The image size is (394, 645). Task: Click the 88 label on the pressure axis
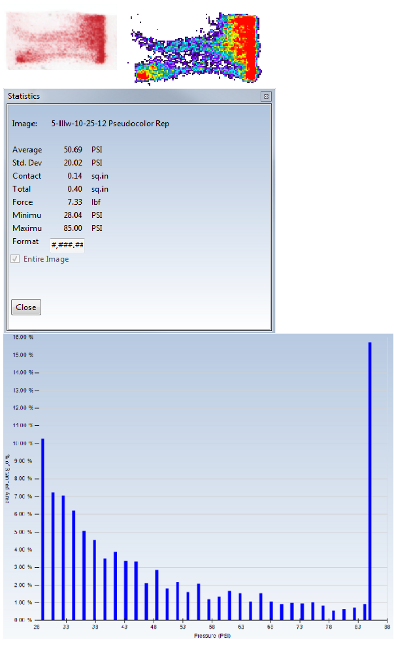[387, 627]
